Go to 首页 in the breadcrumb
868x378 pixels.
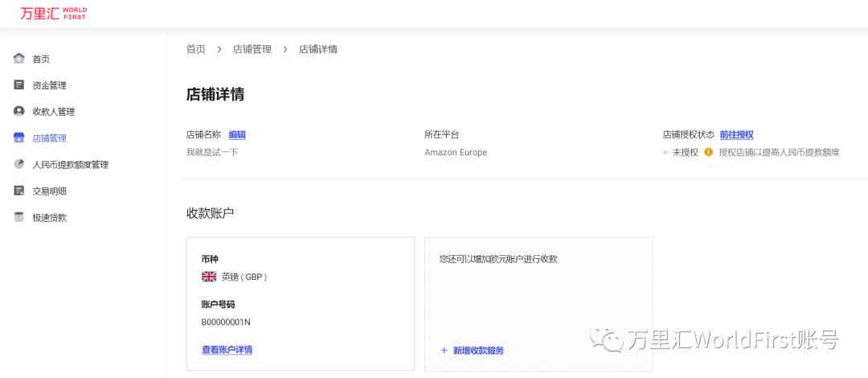196,49
